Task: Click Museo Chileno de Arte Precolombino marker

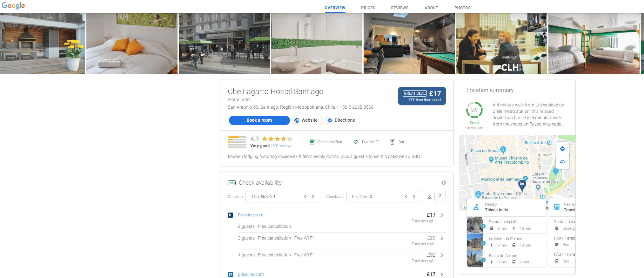Action: (491, 159)
